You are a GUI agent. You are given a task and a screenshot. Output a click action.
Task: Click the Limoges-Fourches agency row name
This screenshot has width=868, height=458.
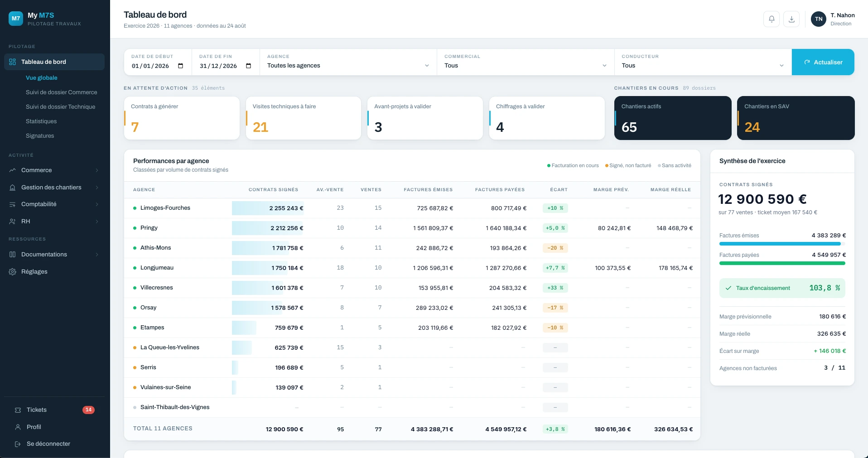(165, 208)
